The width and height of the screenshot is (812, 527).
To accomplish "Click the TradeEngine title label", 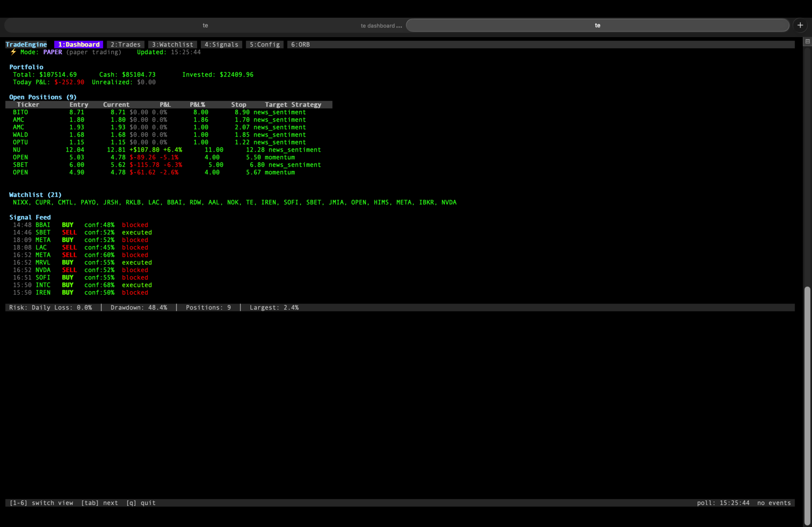I will (x=26, y=44).
